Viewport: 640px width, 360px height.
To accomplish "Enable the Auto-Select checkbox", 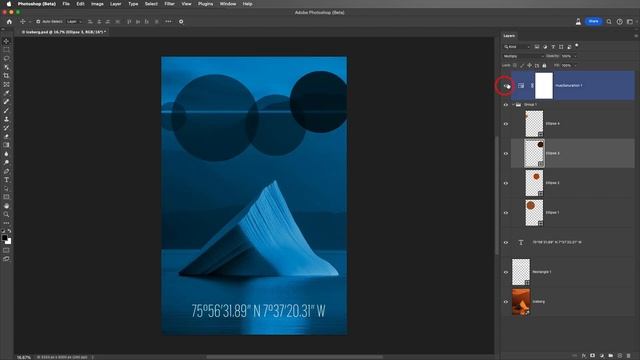I will pos(38,22).
